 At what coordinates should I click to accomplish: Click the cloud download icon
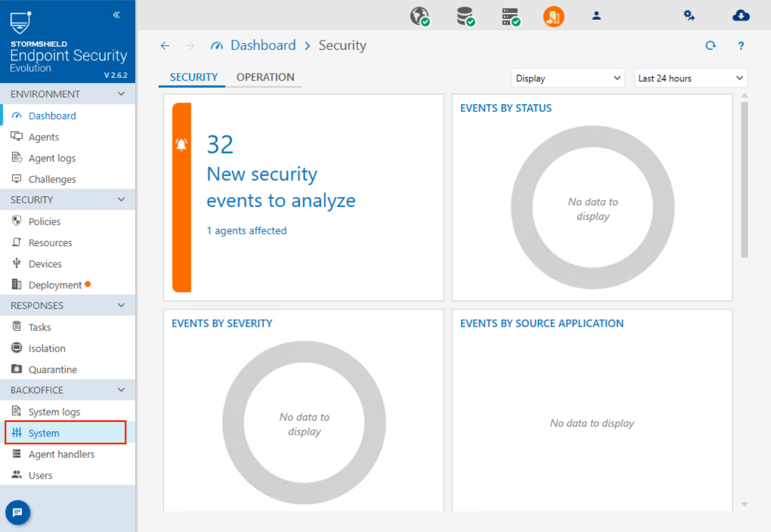coord(741,16)
